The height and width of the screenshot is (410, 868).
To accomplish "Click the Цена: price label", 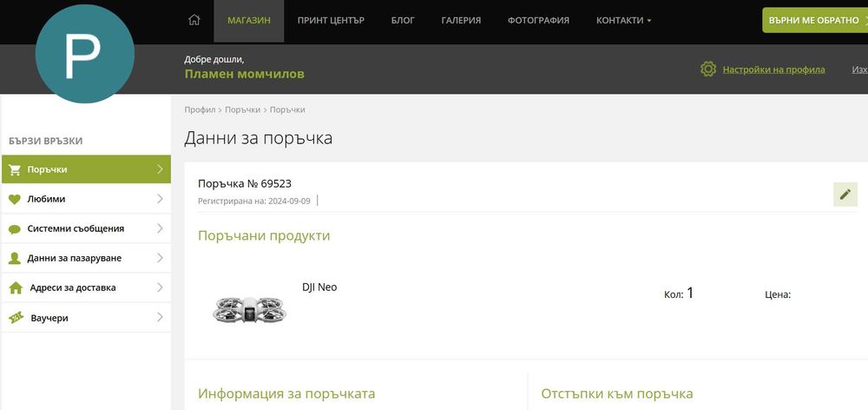I will pos(778,294).
